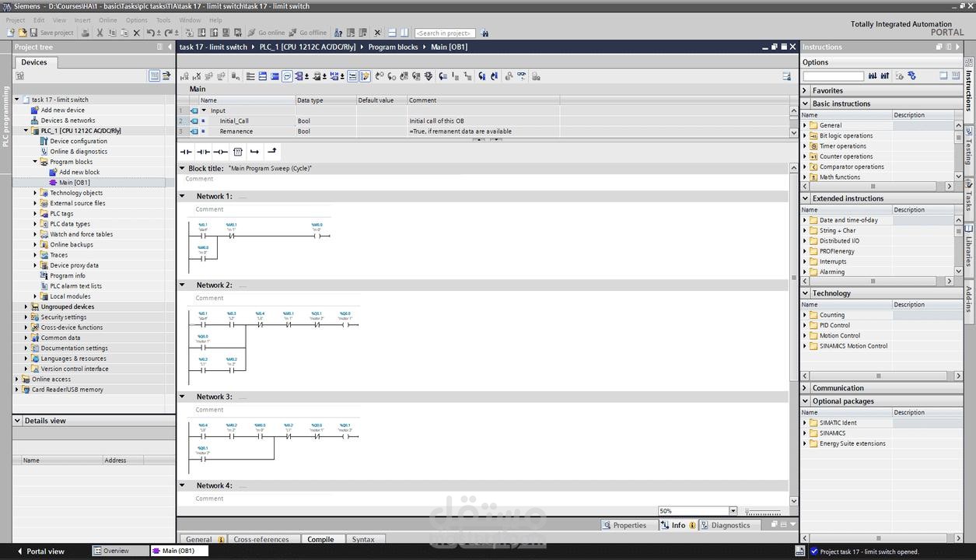Click the Close branch icon in favorites

click(x=271, y=152)
